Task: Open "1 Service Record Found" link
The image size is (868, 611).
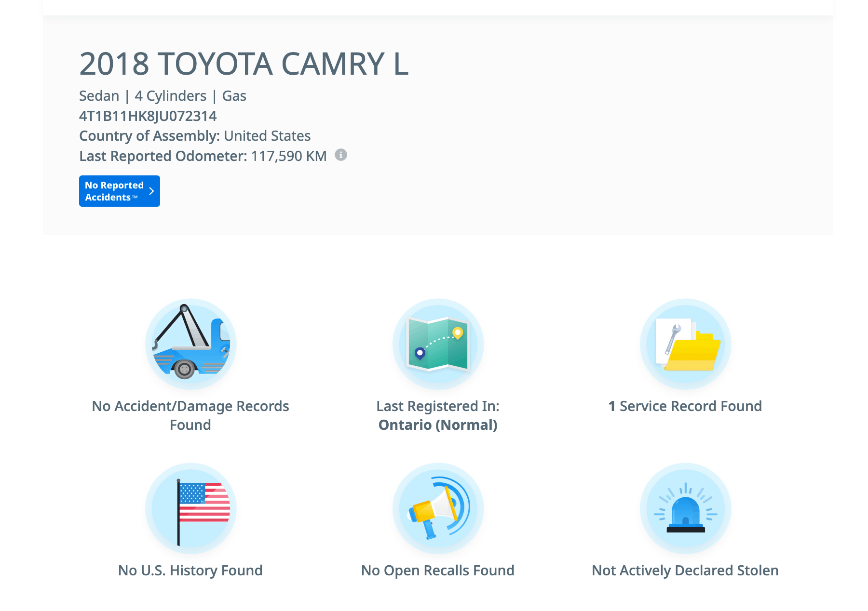Action: (x=685, y=406)
